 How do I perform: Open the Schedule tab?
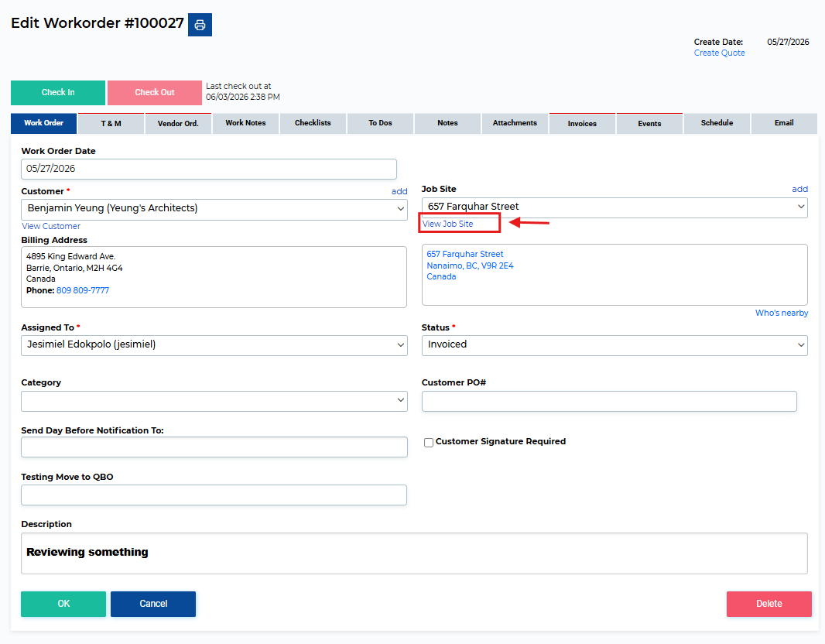717,123
